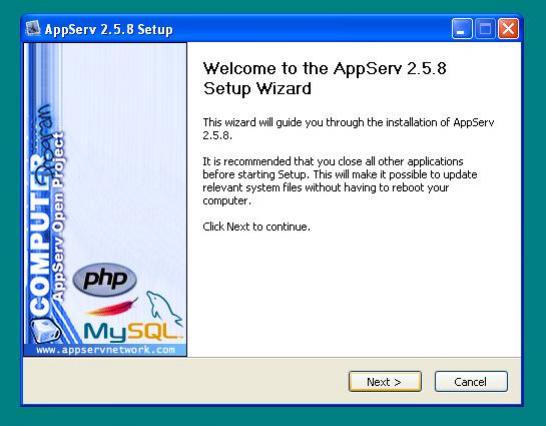Click the AppServ installer icon in title bar
The height and width of the screenshot is (426, 546).
[33, 29]
